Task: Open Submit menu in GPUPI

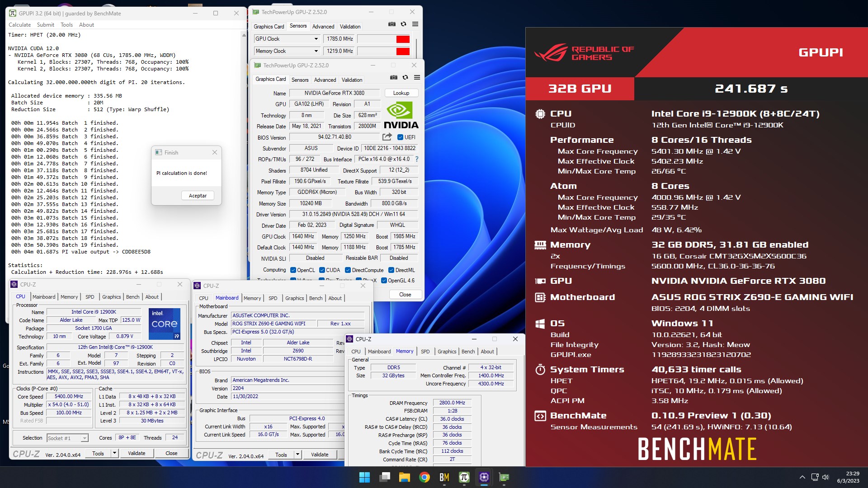Action: coord(46,25)
